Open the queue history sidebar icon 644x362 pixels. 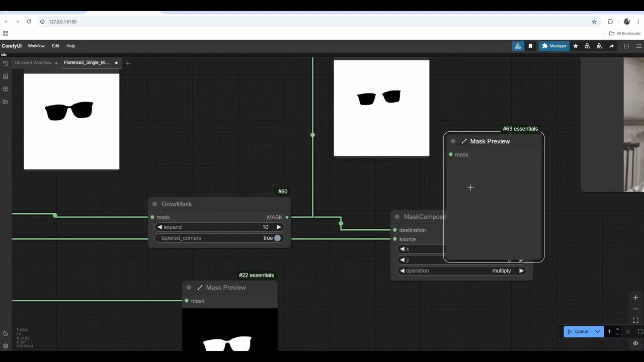[6, 64]
